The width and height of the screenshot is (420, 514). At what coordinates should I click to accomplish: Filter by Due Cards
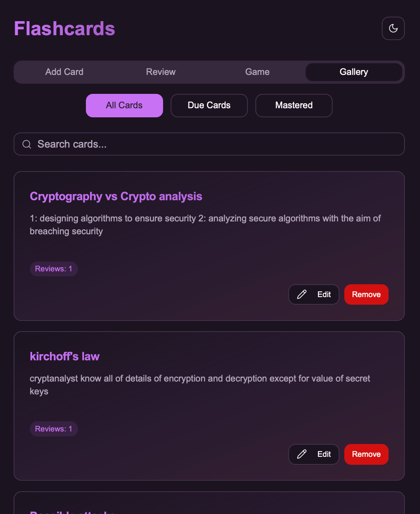pos(209,106)
